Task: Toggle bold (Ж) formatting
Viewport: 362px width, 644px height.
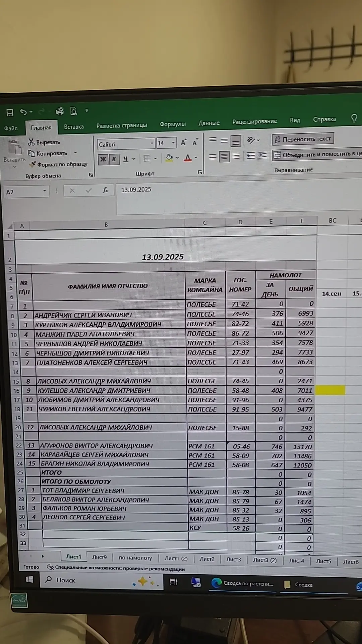Action: [103, 159]
